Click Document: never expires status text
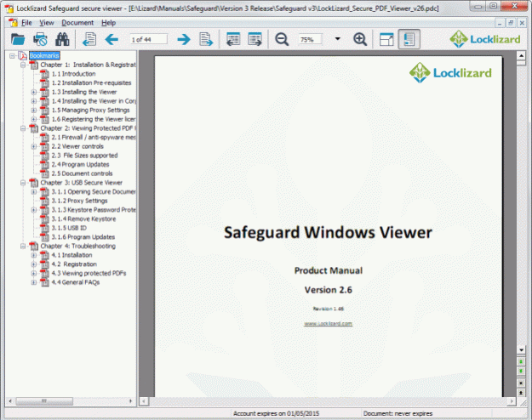 tap(398, 413)
